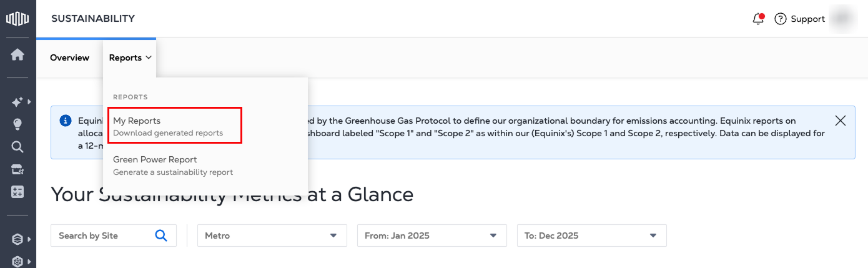Click the blue search magnifier button
This screenshot has height=268, width=868.
(161, 236)
